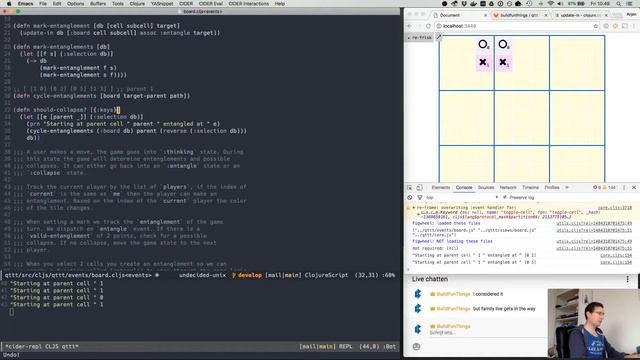Click the second X mark in top-middle cell
This screenshot has height=360, width=640.
pyautogui.click(x=504, y=62)
